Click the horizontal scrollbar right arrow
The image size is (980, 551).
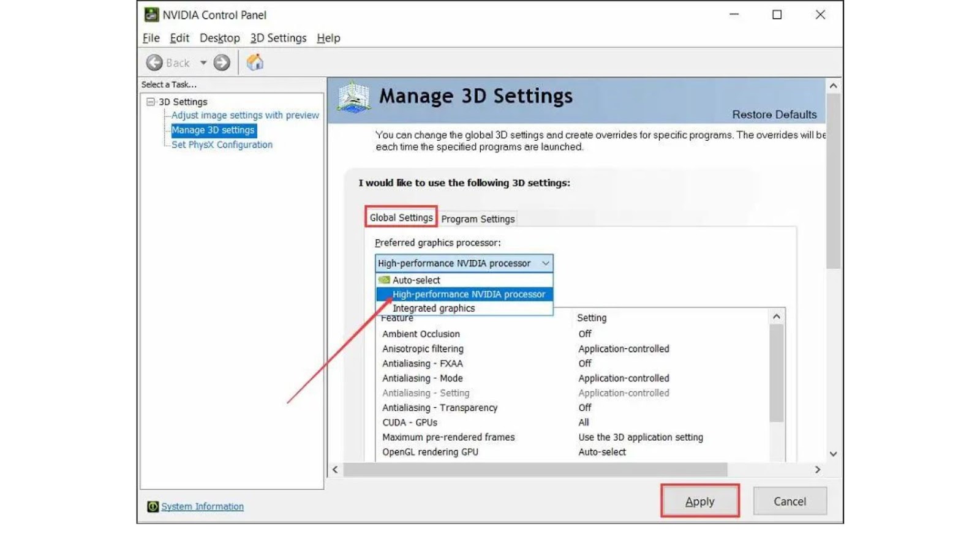pos(818,470)
